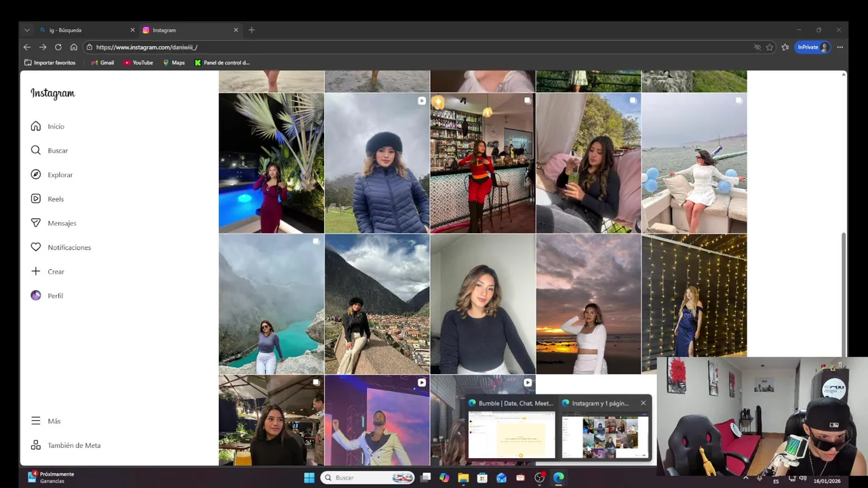
Task: Open Edge settings and more menu
Action: pyautogui.click(x=840, y=47)
